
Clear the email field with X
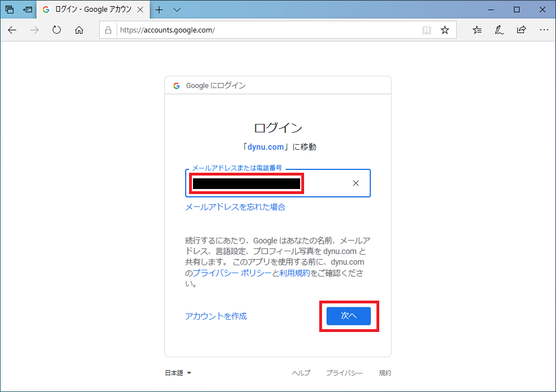click(356, 183)
